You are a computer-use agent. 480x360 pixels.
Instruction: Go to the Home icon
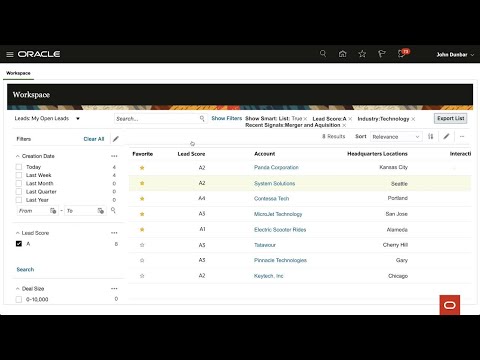342,54
